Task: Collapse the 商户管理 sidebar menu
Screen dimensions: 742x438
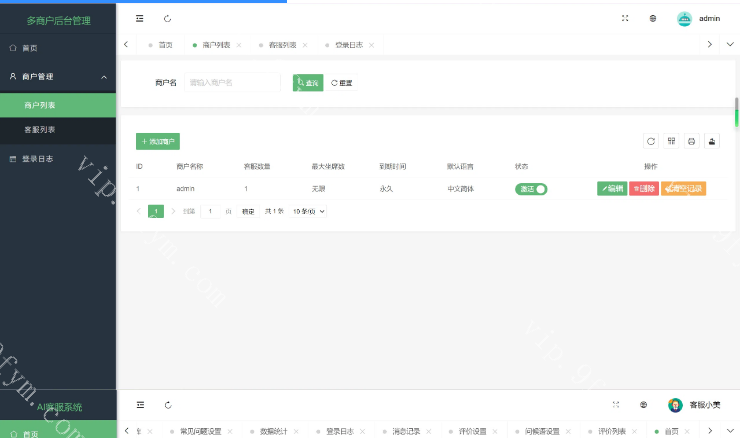Action: coord(104,76)
